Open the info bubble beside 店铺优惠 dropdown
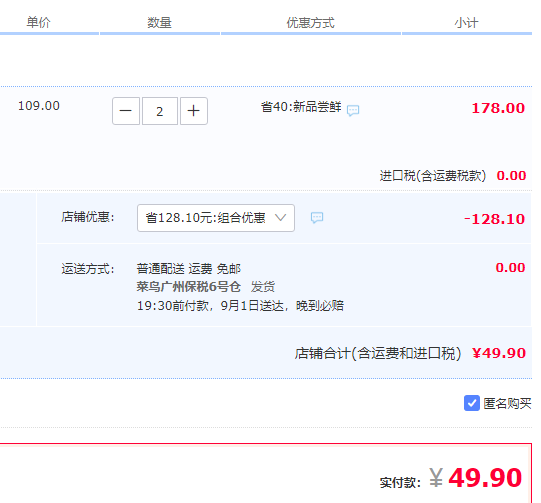Viewport: 541px width, 503px height. pos(317,218)
